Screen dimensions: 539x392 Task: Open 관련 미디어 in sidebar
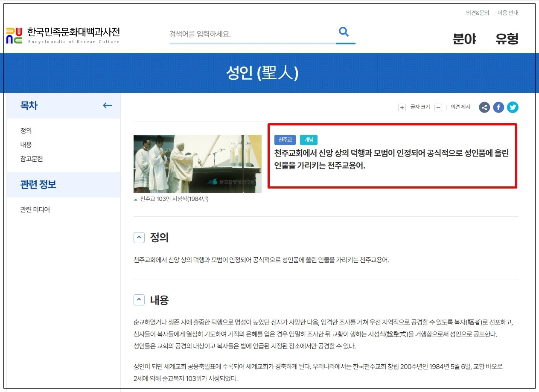click(35, 209)
